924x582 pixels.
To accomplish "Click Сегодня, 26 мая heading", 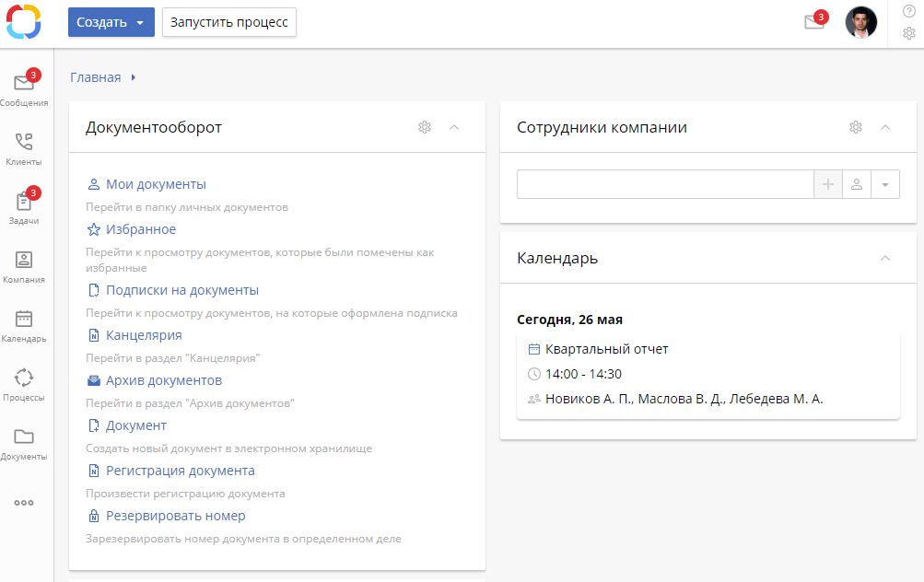I will tap(570, 320).
